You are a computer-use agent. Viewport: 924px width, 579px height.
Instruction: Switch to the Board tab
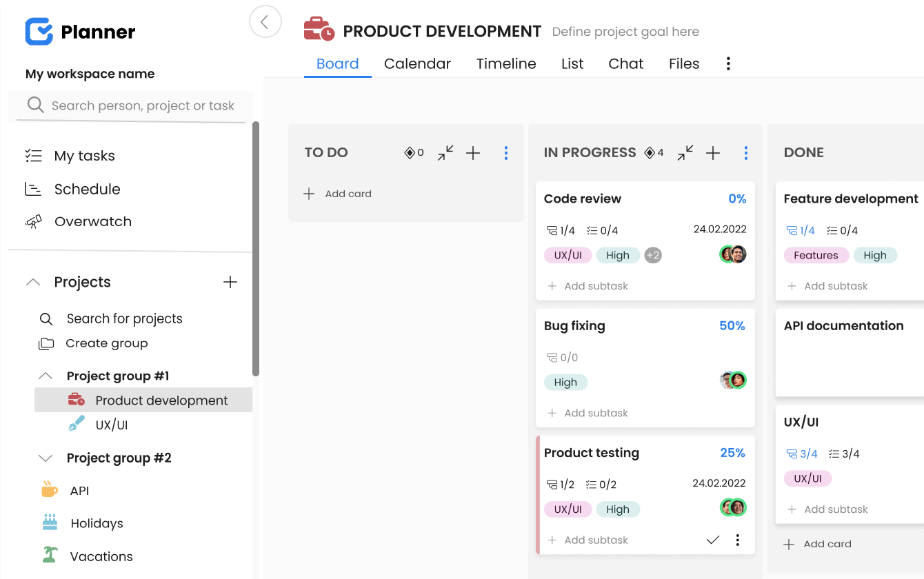pos(338,64)
